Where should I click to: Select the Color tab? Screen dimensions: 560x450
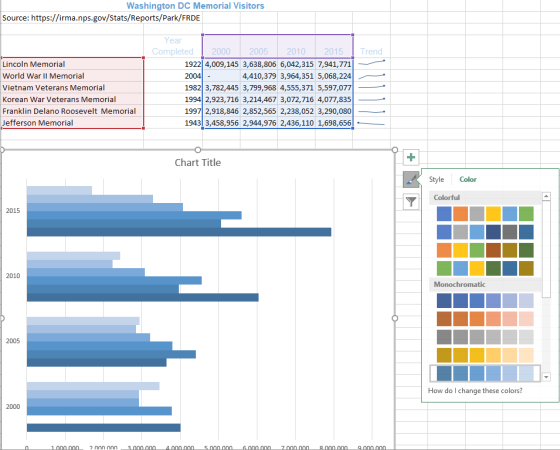pos(468,179)
